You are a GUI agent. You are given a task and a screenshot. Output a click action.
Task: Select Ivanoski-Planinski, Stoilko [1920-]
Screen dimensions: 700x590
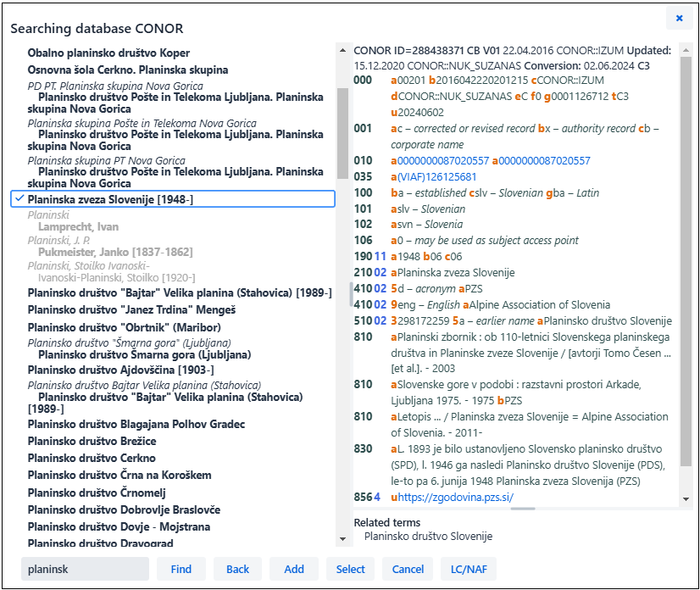(x=116, y=278)
